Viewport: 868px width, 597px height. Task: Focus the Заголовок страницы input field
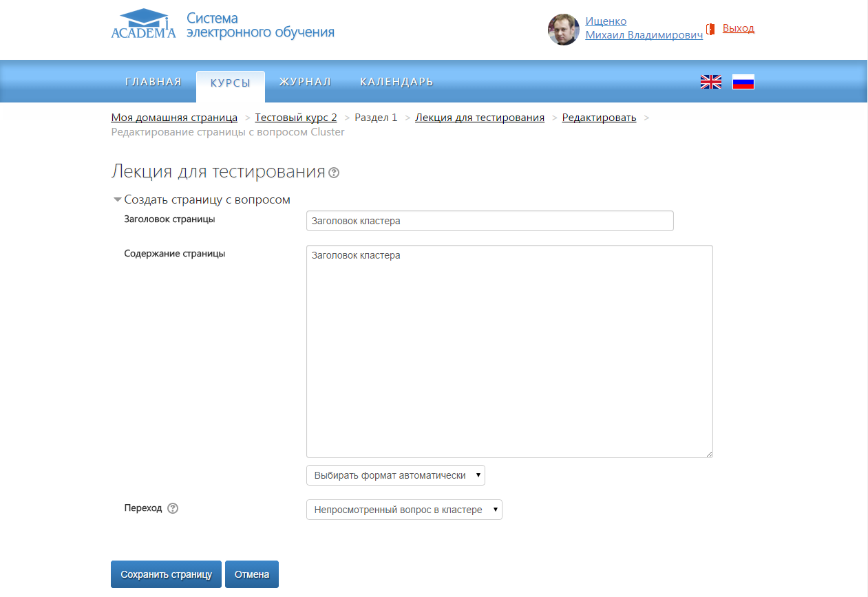pyautogui.click(x=489, y=221)
